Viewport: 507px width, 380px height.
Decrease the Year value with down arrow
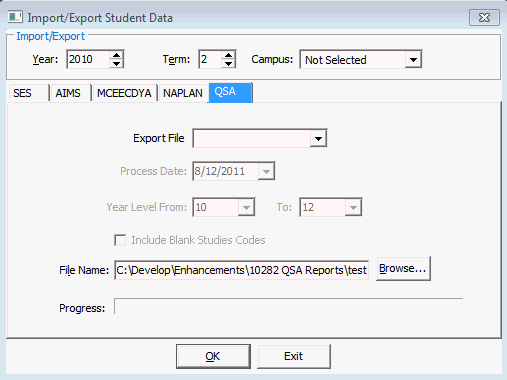(x=117, y=63)
